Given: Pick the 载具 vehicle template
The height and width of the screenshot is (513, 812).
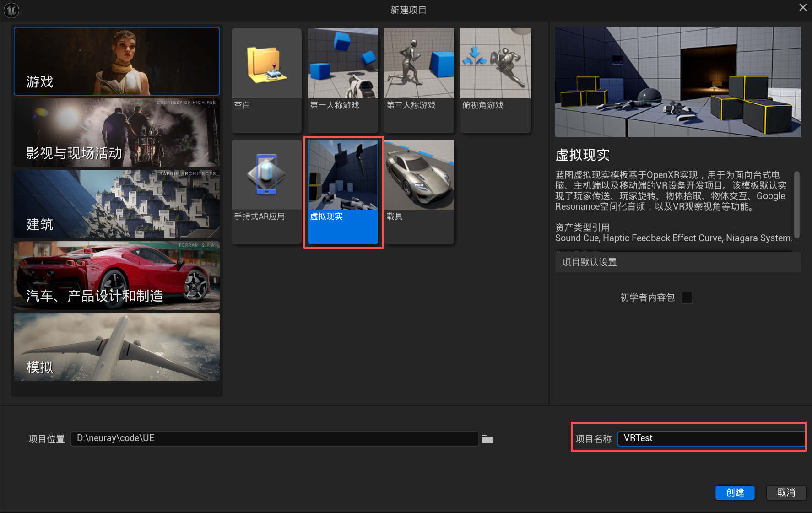Looking at the screenshot, I should 419,175.
